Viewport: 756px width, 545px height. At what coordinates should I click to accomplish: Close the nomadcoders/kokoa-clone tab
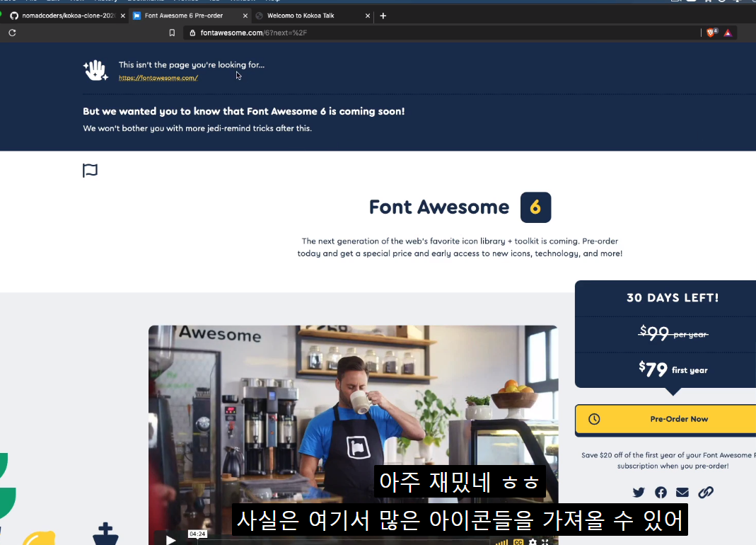(123, 16)
